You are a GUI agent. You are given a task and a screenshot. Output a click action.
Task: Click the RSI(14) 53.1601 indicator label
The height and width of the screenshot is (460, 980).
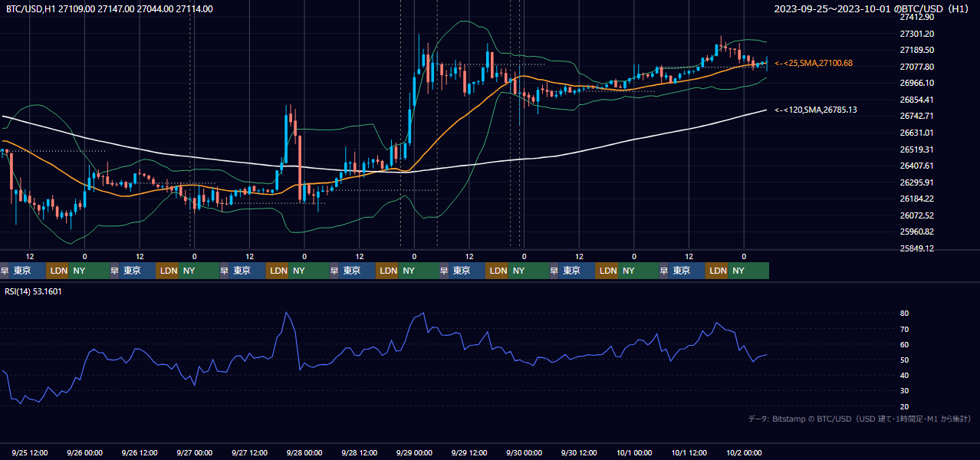(34, 291)
